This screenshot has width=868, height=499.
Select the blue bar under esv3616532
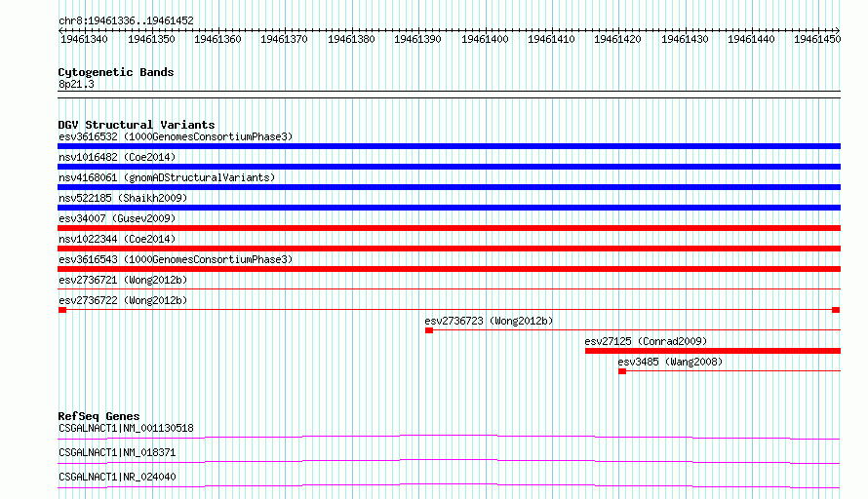coord(449,146)
